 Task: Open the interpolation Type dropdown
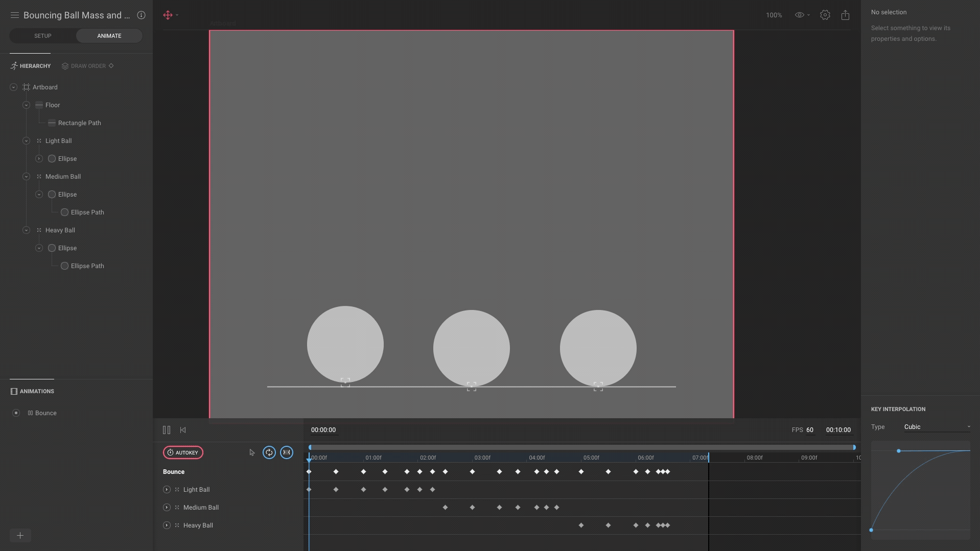937,427
